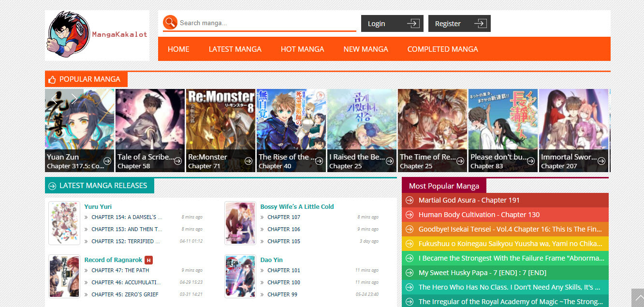Click the circle arrow icon in Latest Manga Releases header
The width and height of the screenshot is (644, 307).
tap(52, 186)
